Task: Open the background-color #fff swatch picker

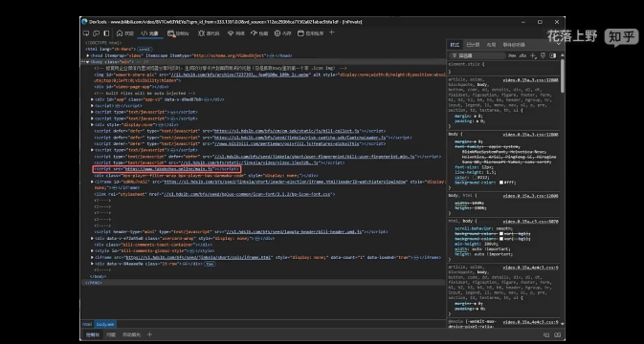Action: tap(501, 183)
